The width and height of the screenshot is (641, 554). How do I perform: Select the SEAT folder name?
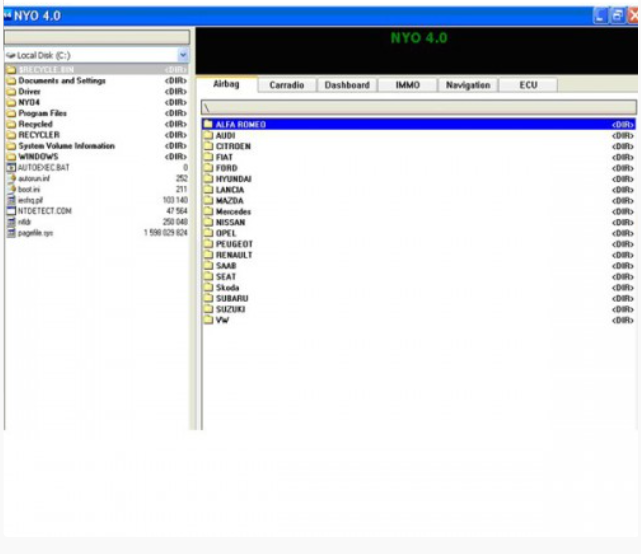click(226, 276)
